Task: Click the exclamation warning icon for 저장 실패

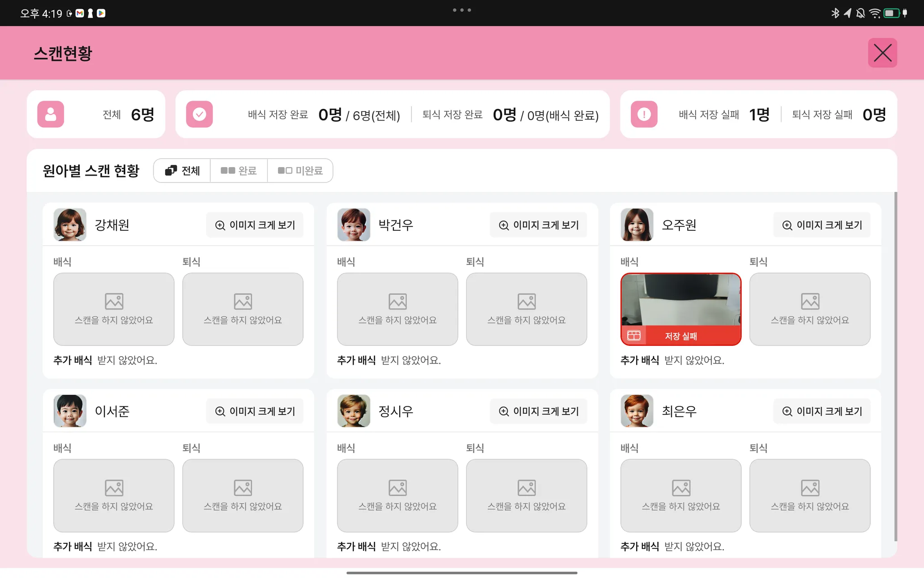Action: point(644,114)
